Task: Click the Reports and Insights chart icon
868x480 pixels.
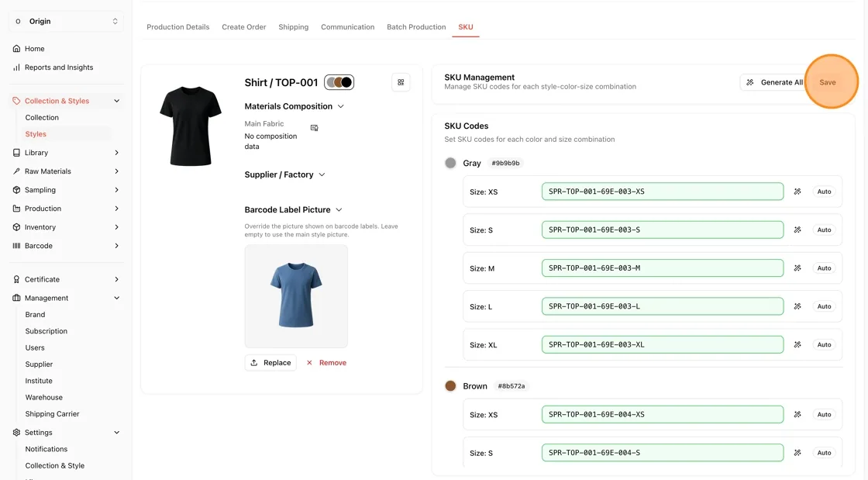Action: coord(16,67)
